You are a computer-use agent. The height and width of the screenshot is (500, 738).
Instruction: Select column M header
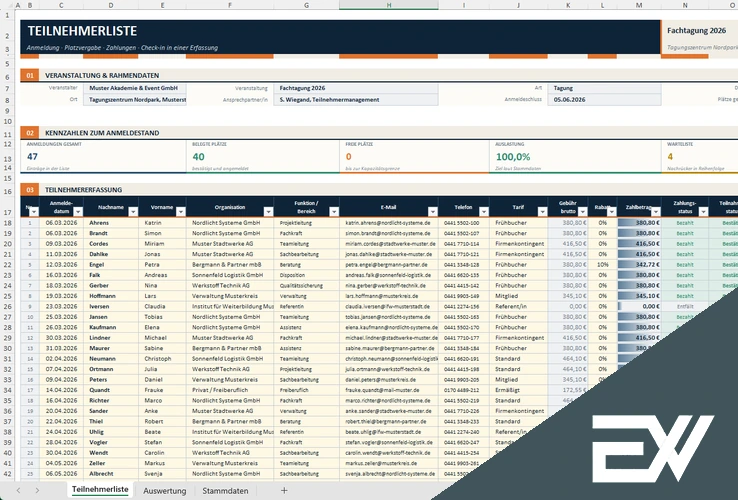639,5
